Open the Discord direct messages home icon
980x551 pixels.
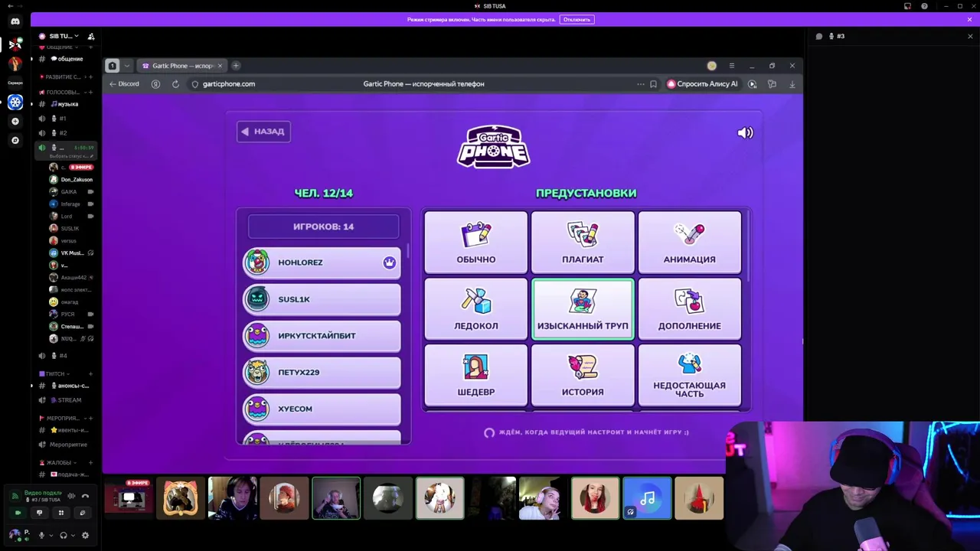[x=15, y=21]
